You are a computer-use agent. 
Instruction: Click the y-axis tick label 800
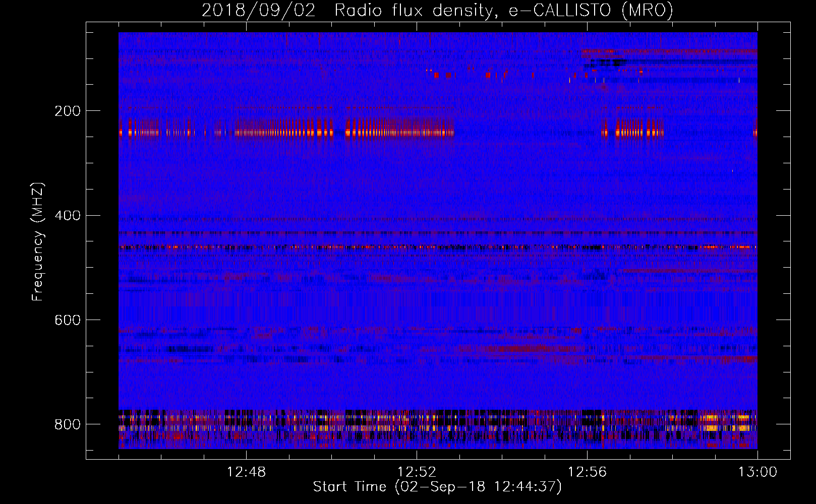pyautogui.click(x=67, y=424)
